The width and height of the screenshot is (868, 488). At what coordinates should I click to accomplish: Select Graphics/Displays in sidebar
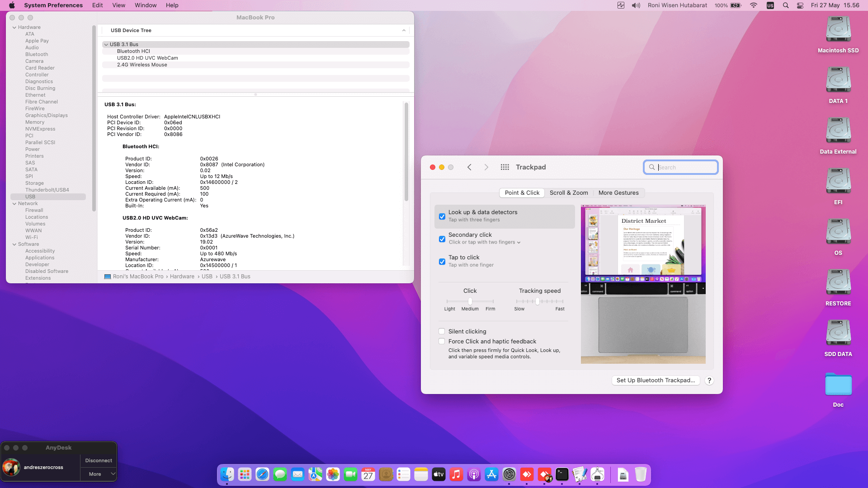point(47,115)
